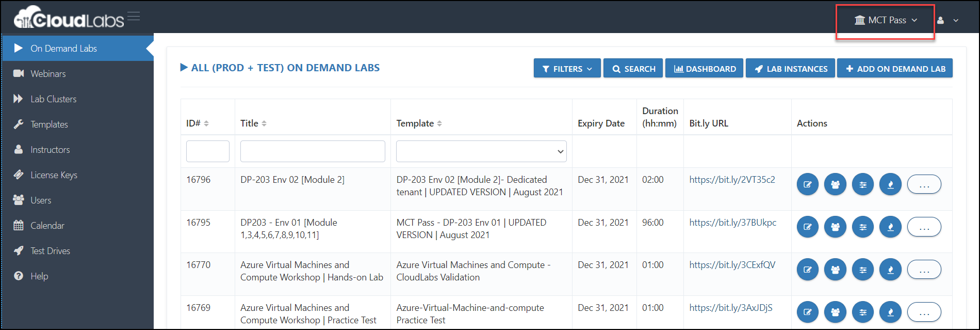Screen dimensions: 980x330
Task: Click the Help question mark icon
Action: [19, 276]
